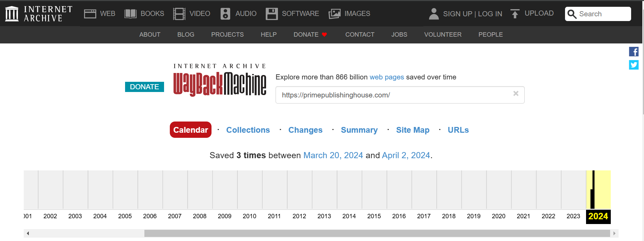
Task: Open the Audio speaker icon
Action: [x=225, y=14]
